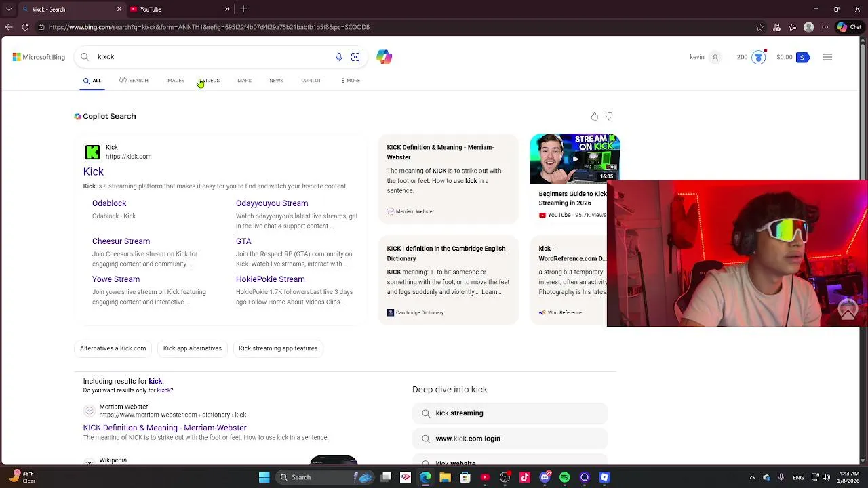Open taskbar clock showing 4:43 AM
The image size is (868, 488).
(848, 477)
